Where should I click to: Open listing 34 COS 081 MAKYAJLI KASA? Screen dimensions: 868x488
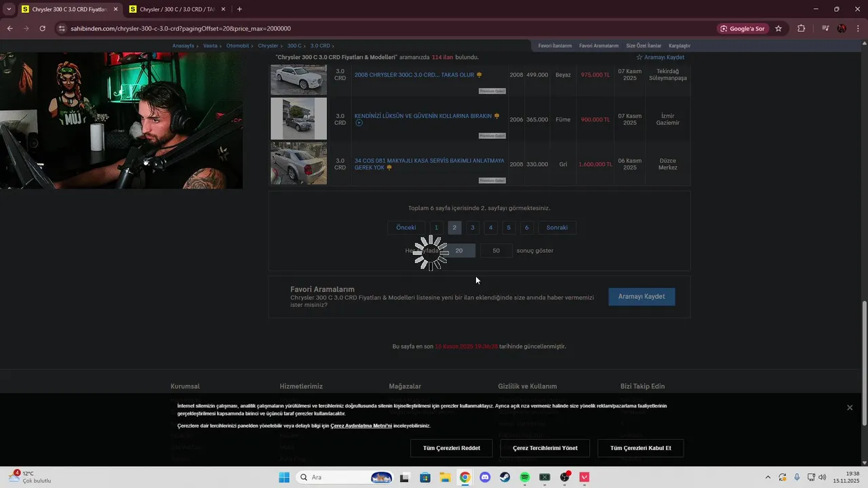[x=429, y=164]
